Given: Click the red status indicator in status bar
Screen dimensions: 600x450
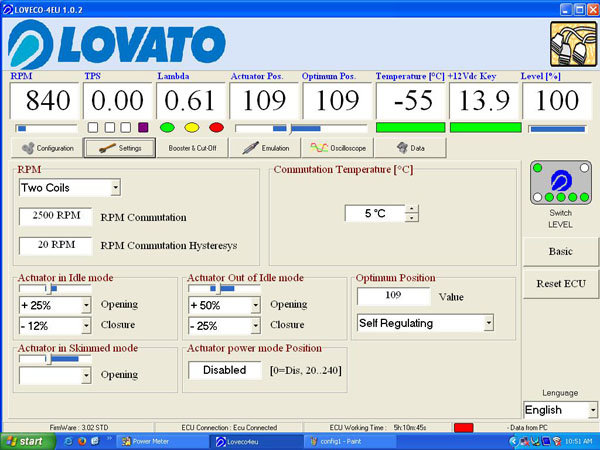Looking at the screenshot, I should coord(463,427).
